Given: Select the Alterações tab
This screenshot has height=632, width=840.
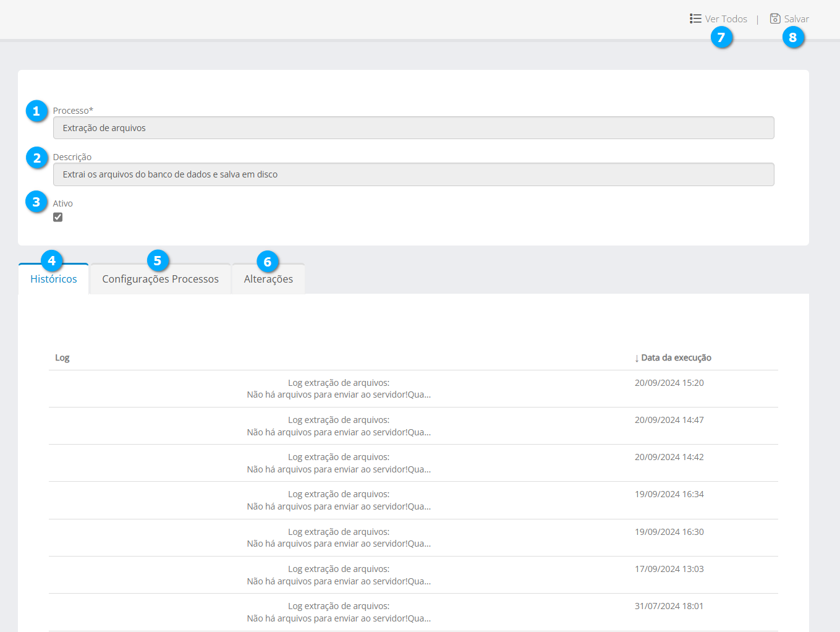Looking at the screenshot, I should point(268,279).
